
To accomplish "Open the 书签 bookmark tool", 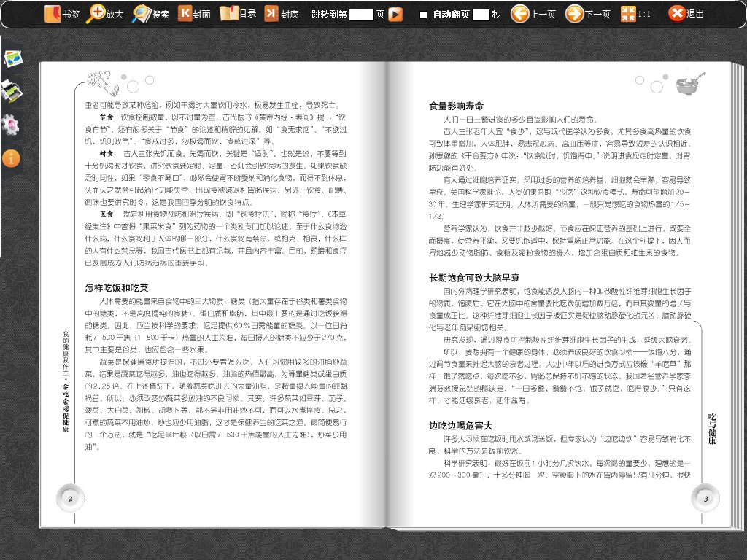I will pos(62,14).
